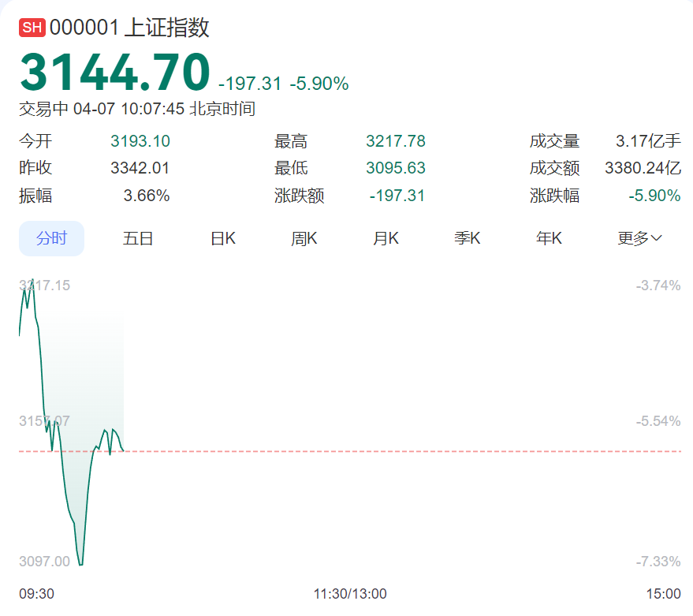The height and width of the screenshot is (616, 693).
Task: Click the -7.33% axis label
Action: 658,562
